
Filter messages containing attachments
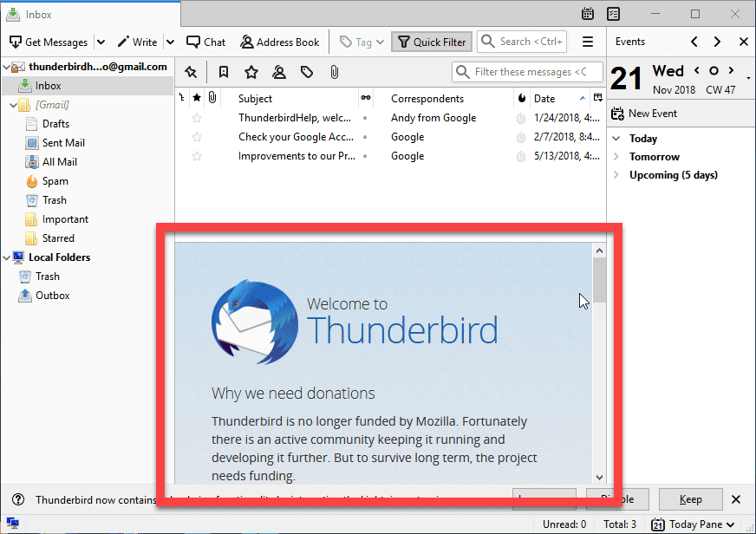[x=335, y=72]
